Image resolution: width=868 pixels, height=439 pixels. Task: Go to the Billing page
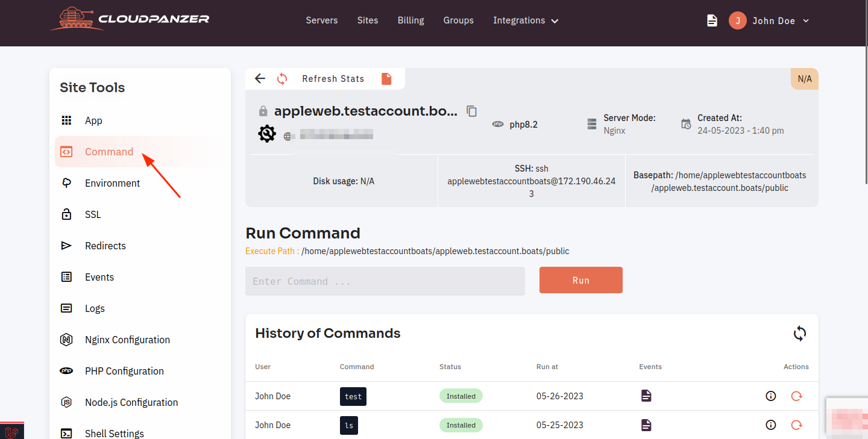pos(411,20)
